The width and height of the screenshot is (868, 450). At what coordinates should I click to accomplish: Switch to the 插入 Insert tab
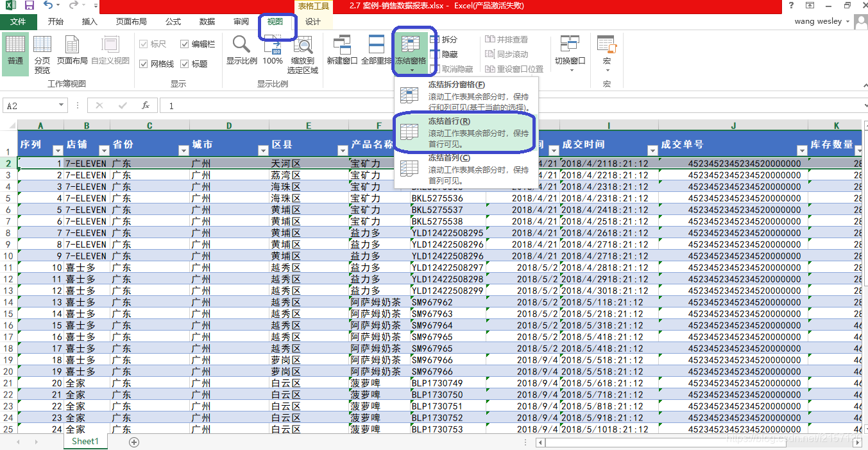(90, 22)
